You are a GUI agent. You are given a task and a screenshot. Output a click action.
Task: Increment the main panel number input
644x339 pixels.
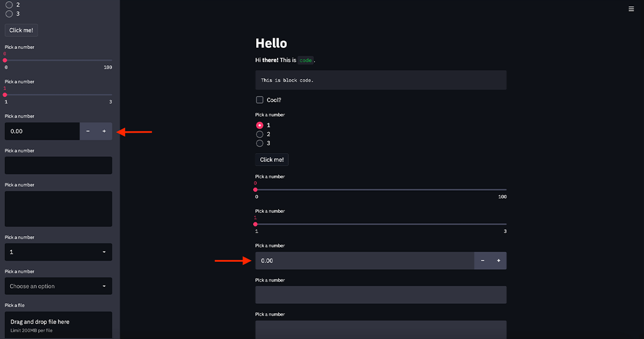tap(498, 261)
